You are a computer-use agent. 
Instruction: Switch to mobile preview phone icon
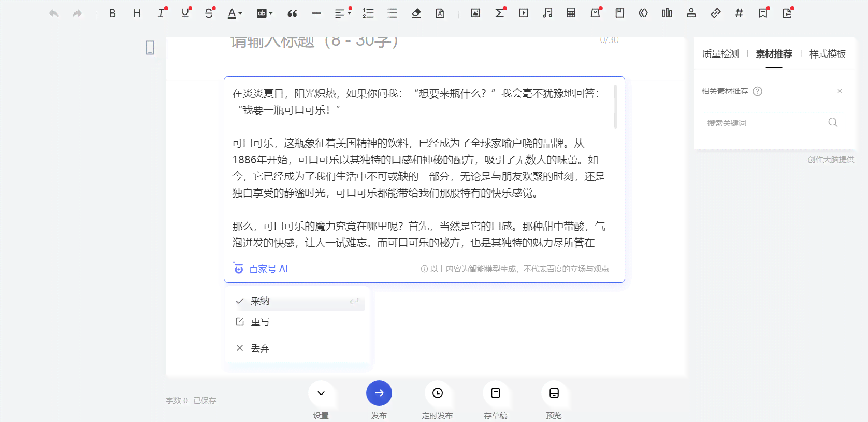pyautogui.click(x=150, y=48)
